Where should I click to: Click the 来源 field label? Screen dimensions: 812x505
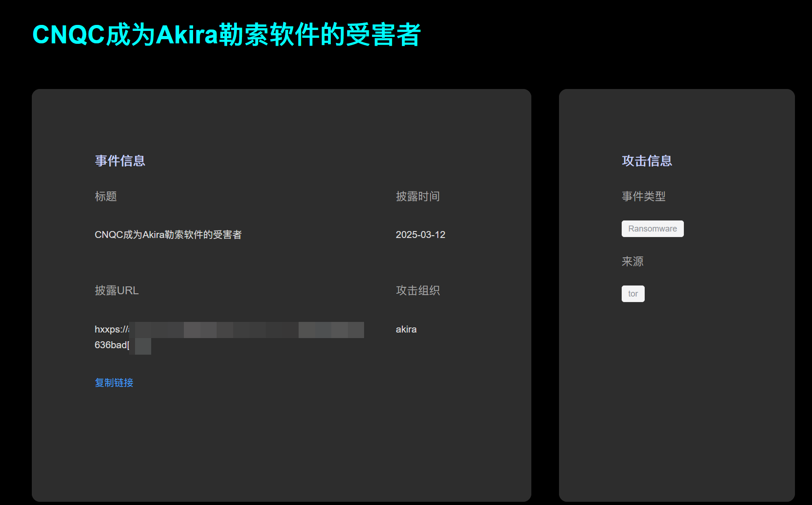pyautogui.click(x=632, y=261)
